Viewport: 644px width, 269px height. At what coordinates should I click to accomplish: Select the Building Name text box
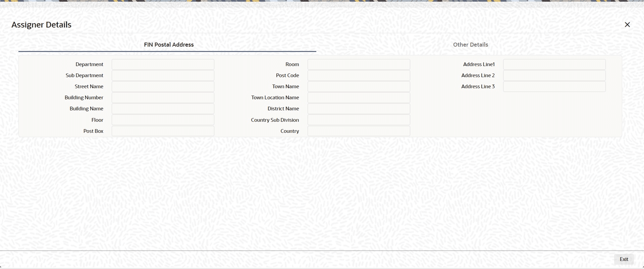(x=163, y=109)
